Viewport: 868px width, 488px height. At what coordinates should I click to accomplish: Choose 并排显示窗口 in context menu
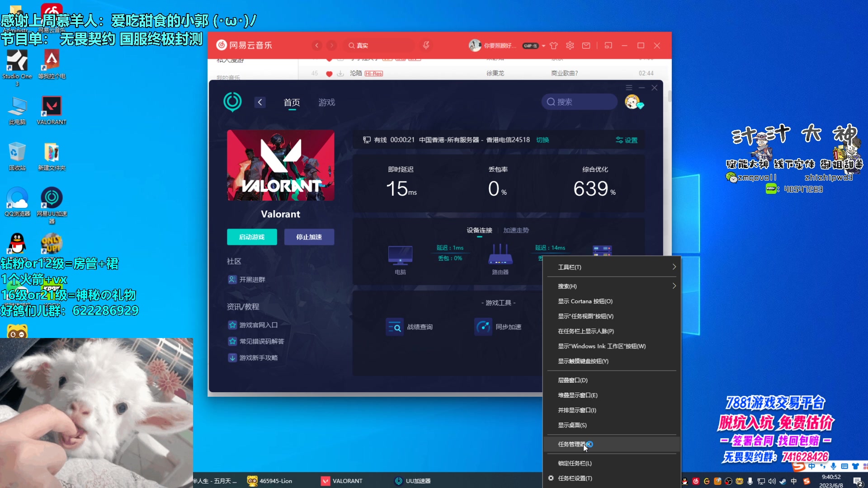[x=612, y=410]
